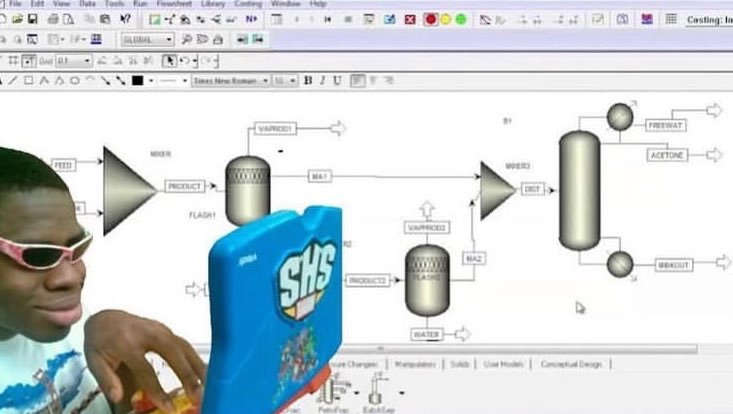
Task: Click the red circle costing icon
Action: 431,20
